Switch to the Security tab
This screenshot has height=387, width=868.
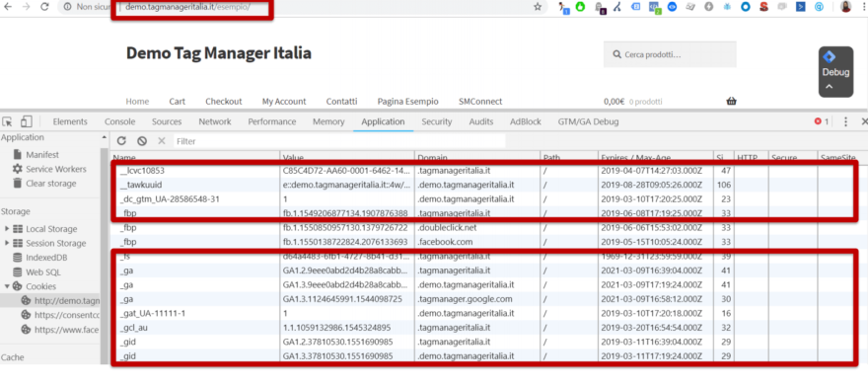437,122
